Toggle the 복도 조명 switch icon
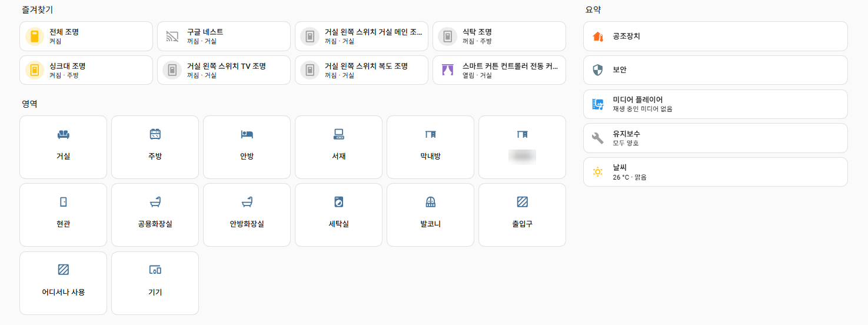The image size is (868, 325). pyautogui.click(x=310, y=70)
